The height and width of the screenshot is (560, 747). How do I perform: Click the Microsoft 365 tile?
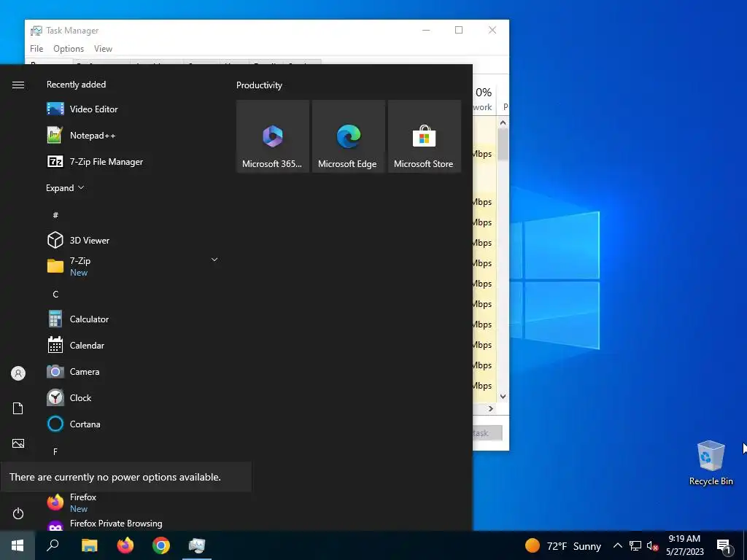[273, 136]
